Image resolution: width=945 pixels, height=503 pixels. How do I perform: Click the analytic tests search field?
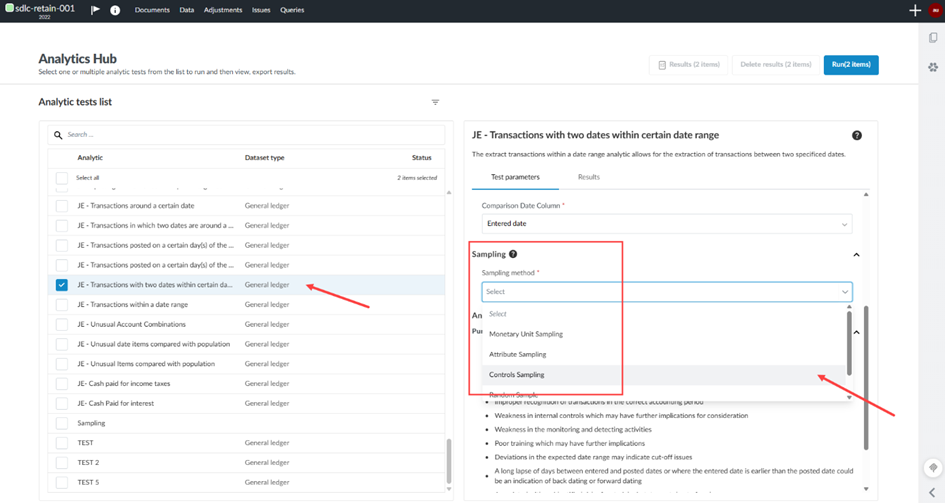(x=250, y=134)
